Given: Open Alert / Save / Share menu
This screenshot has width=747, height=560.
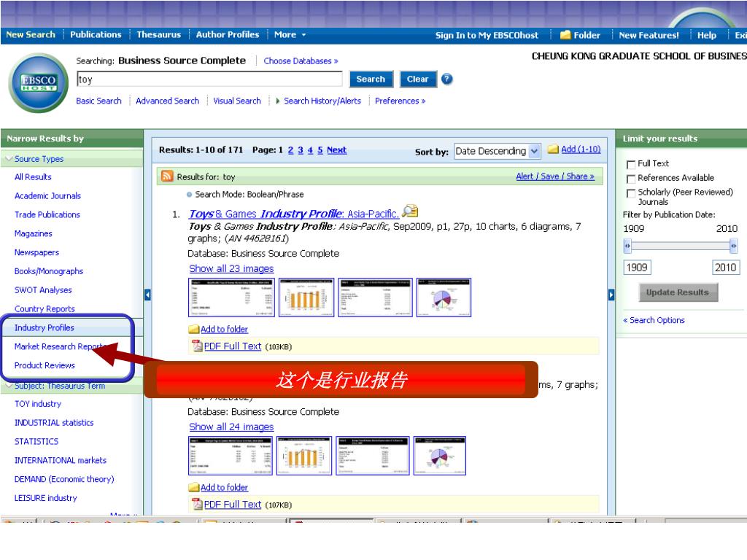Looking at the screenshot, I should pyautogui.click(x=555, y=176).
